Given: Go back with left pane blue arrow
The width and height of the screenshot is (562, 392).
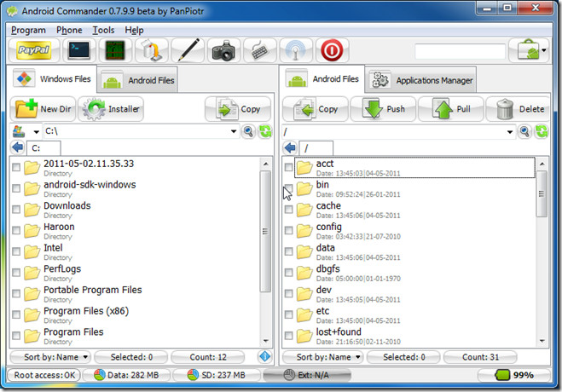Looking at the screenshot, I should (x=17, y=147).
